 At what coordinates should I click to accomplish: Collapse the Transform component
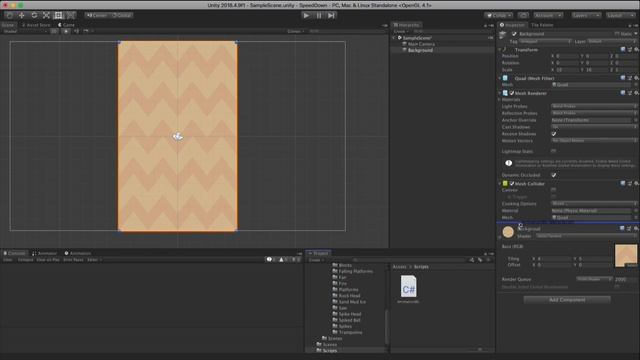click(500, 50)
